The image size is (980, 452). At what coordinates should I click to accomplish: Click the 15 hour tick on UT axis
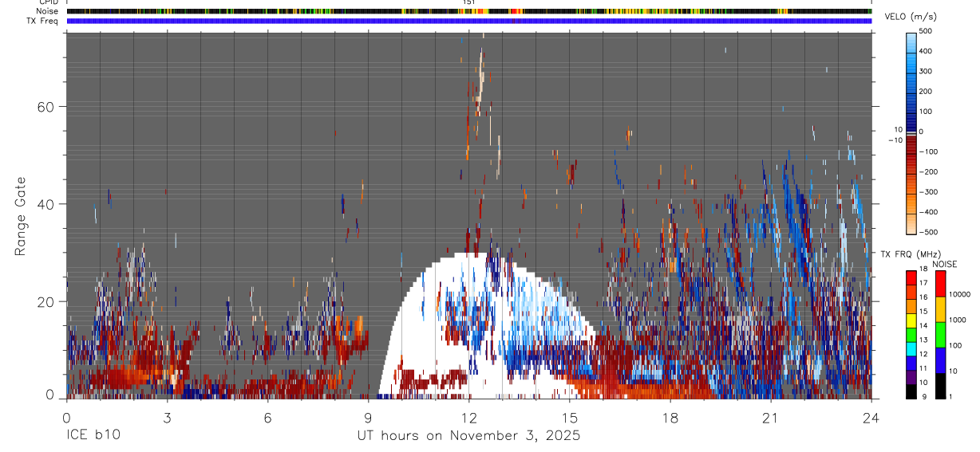coord(570,417)
